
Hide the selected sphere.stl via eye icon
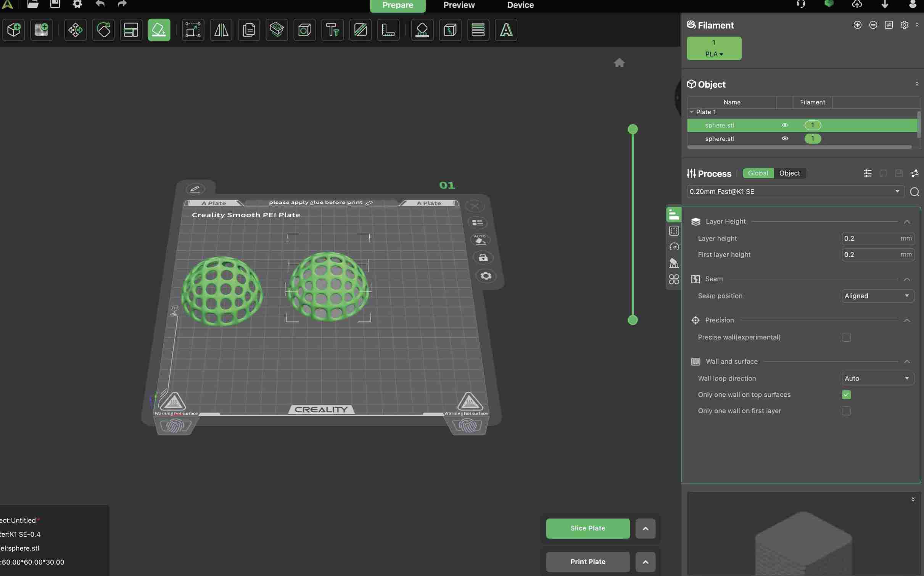point(785,125)
